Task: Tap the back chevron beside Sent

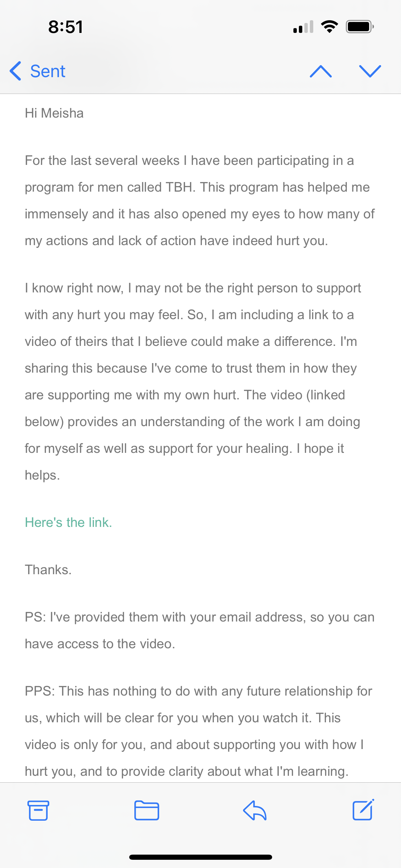Action: pyautogui.click(x=16, y=71)
